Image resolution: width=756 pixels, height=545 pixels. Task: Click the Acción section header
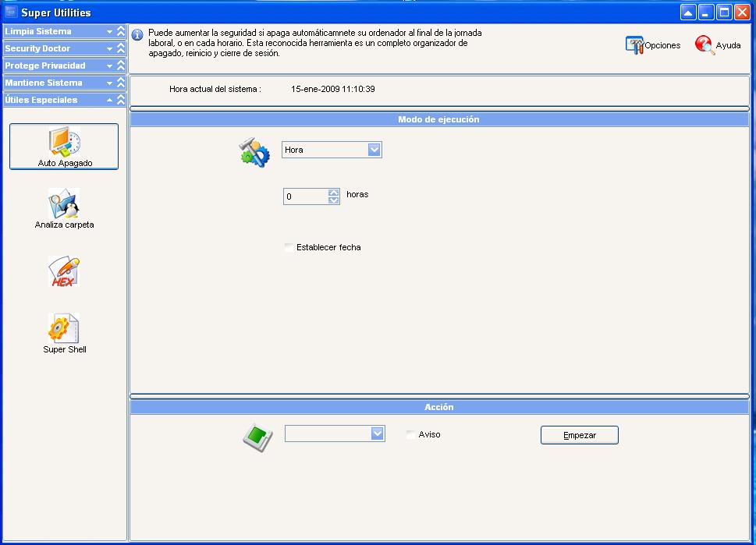tap(439, 407)
